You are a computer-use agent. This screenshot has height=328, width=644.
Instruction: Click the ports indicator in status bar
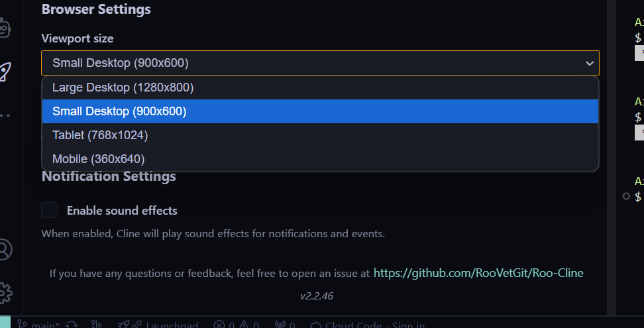coord(284,325)
